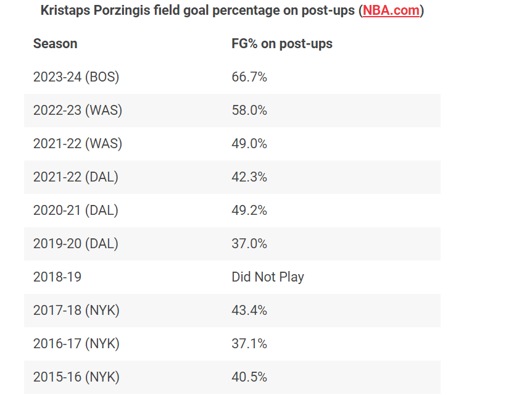
Task: Select the 2019-20 (DAL) season cell
Action: [x=76, y=244]
